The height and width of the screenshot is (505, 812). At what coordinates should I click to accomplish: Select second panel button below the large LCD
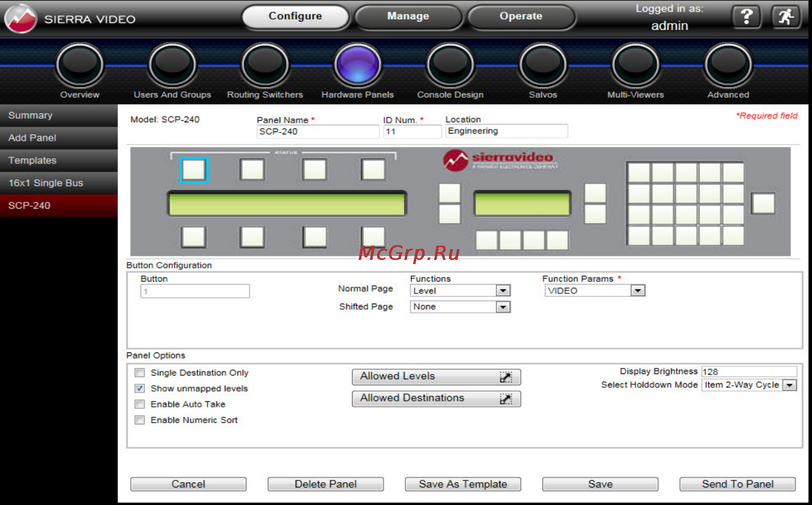click(253, 237)
